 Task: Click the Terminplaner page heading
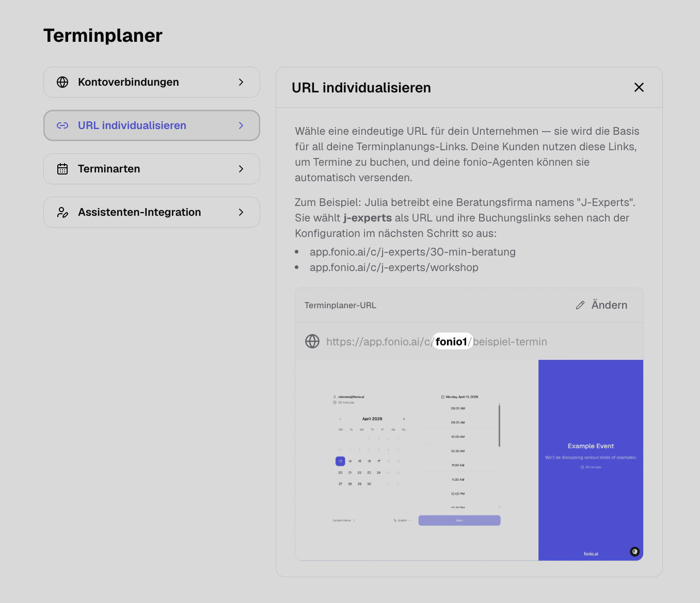tap(103, 36)
